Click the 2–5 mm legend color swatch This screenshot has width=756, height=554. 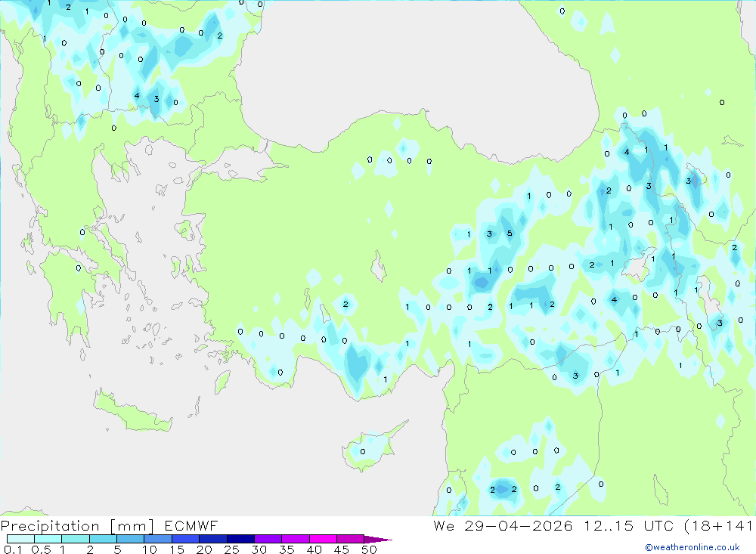point(103,539)
